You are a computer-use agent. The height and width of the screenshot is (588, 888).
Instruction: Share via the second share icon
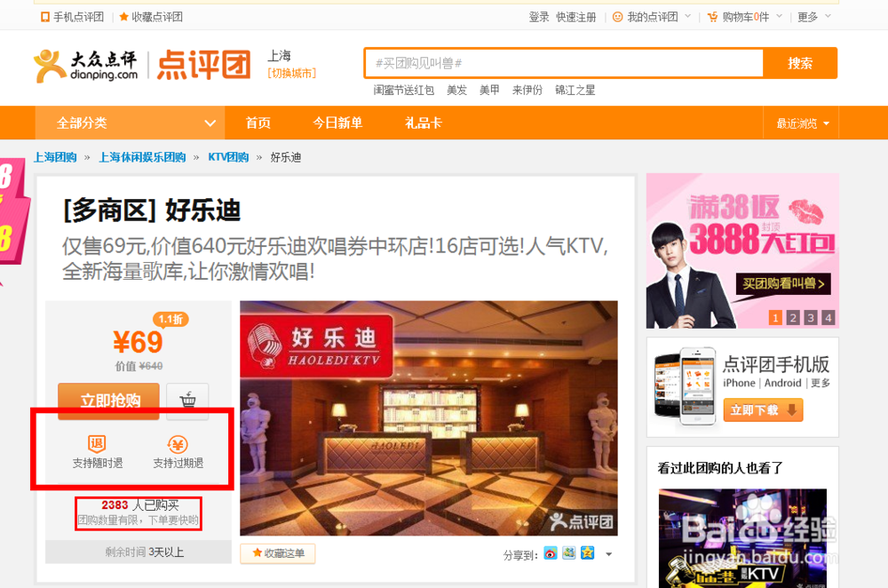point(569,552)
